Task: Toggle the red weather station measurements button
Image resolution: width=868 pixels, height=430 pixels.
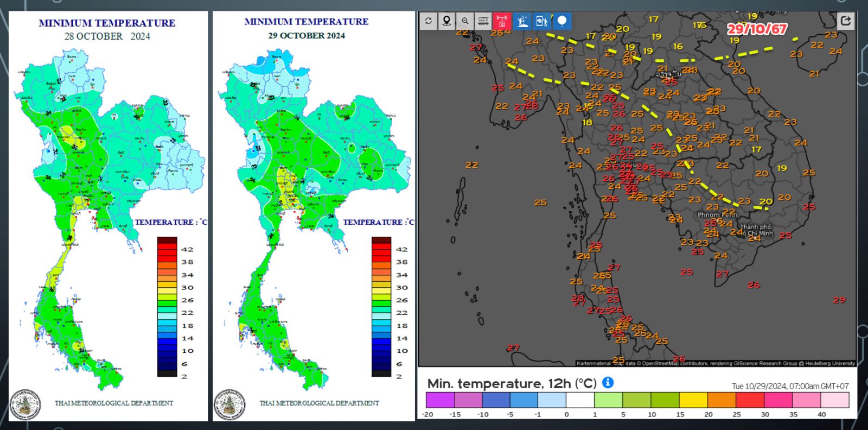Action: point(502,21)
